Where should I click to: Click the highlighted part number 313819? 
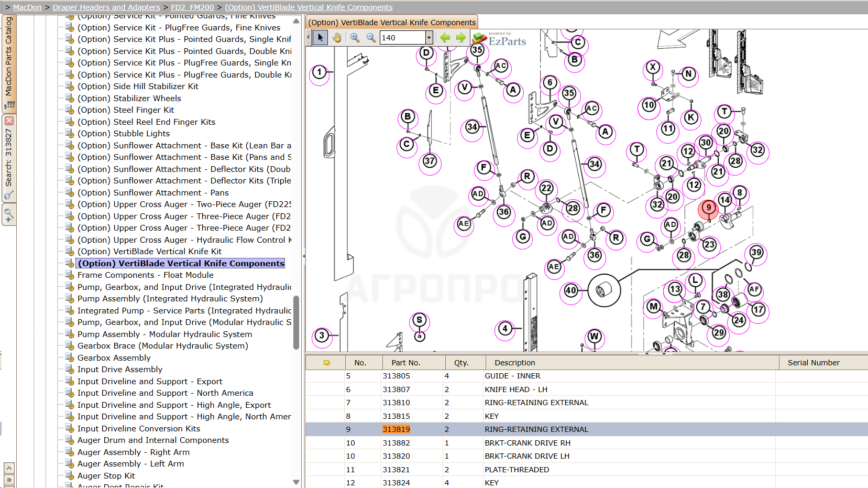tap(396, 429)
